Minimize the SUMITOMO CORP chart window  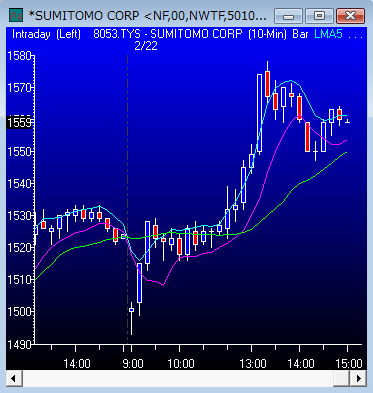pos(288,16)
